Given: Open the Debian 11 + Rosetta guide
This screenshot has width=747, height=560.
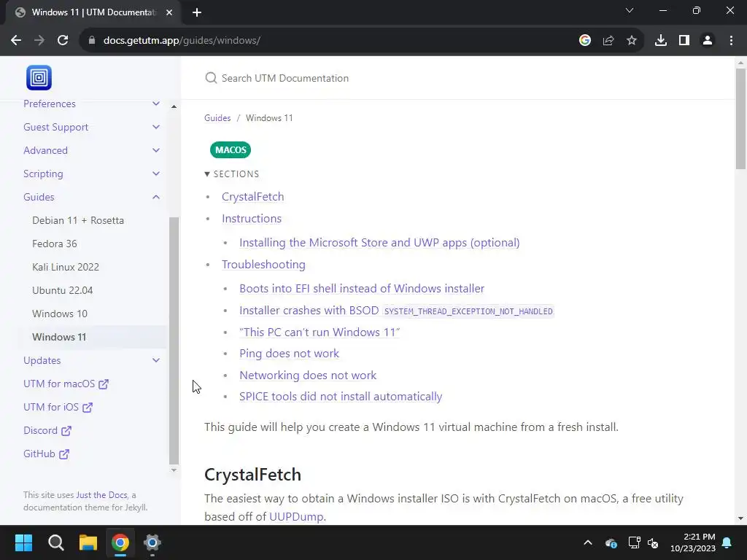Looking at the screenshot, I should pyautogui.click(x=78, y=220).
